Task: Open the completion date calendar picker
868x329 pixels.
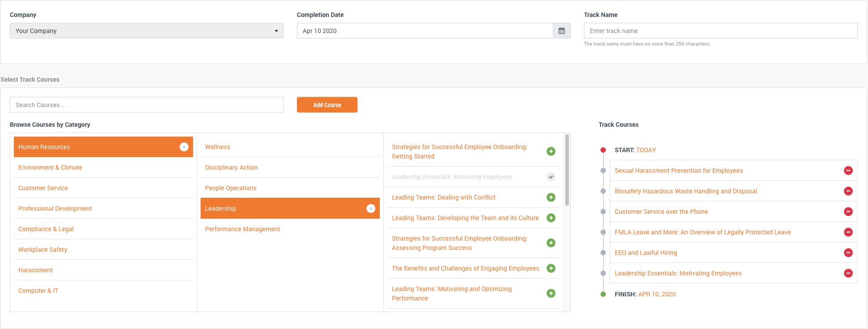Action: [x=561, y=31]
